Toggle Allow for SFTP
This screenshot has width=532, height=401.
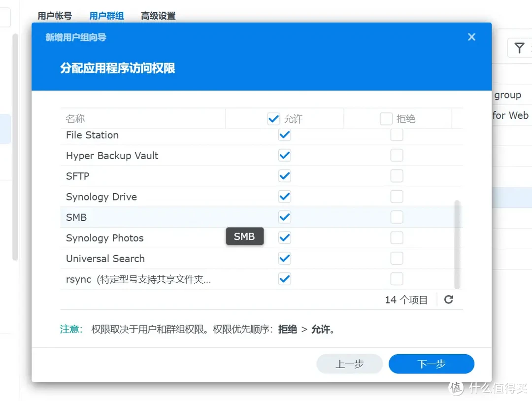(x=284, y=175)
